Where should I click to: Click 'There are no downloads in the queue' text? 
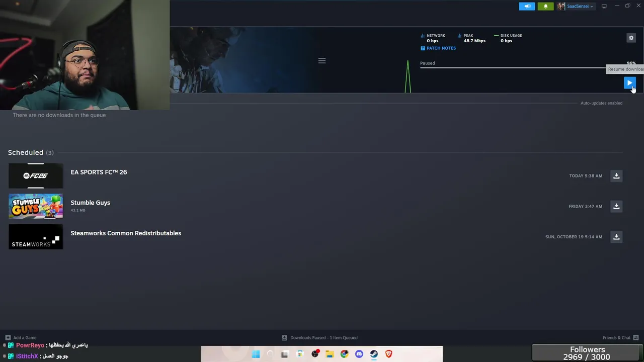(59, 115)
